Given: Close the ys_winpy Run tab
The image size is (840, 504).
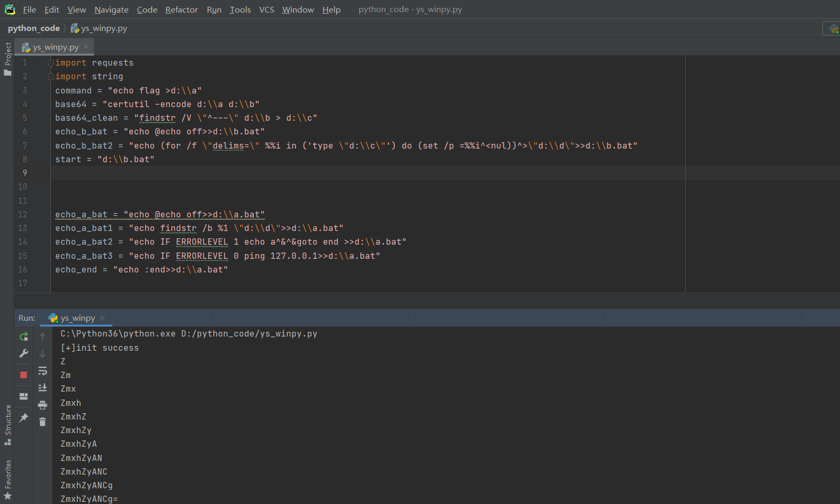Looking at the screenshot, I should click(x=102, y=318).
